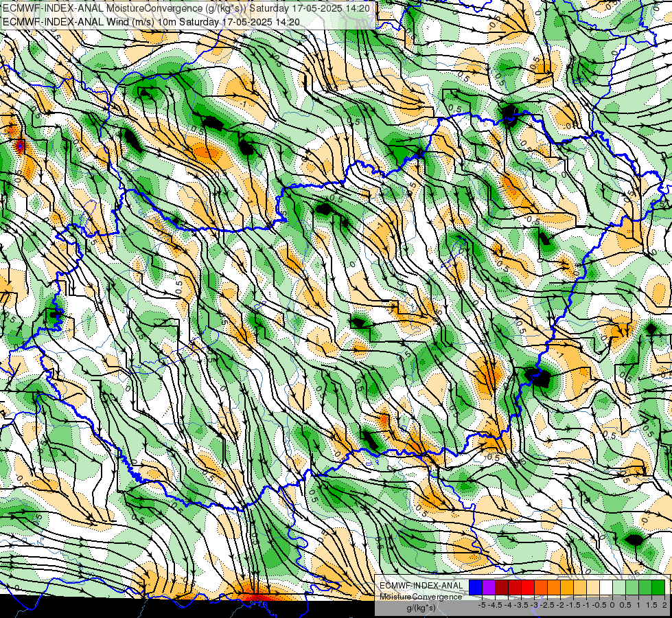Click the white swatch in the legend
Viewport: 672px width, 618px height.
click(x=606, y=588)
